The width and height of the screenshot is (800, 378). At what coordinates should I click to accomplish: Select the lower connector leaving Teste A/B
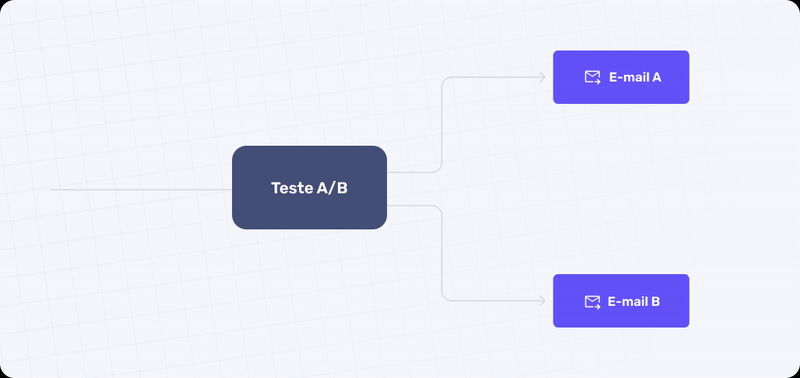(x=441, y=254)
